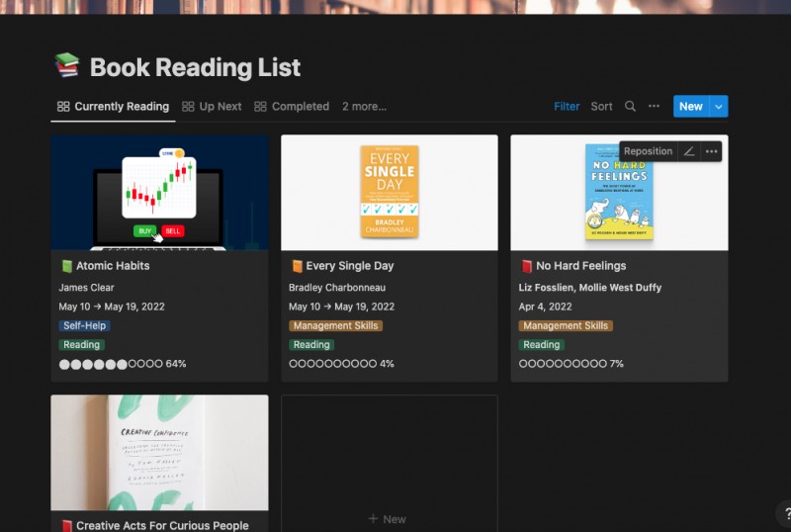Click the author James Clear
The height and width of the screenshot is (532, 791).
[86, 288]
